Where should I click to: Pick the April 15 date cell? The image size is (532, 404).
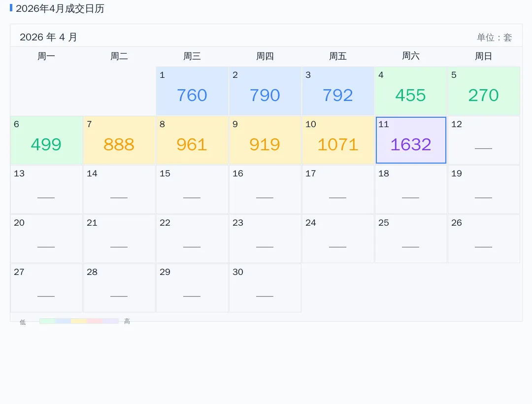192,189
